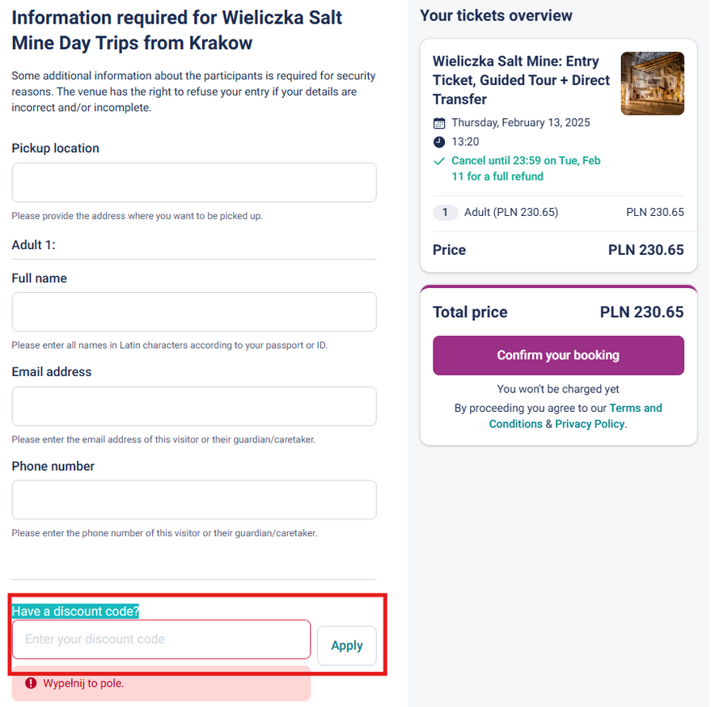The width and height of the screenshot is (728, 707).
Task: Click into the Pickup location field
Action: pyautogui.click(x=194, y=183)
